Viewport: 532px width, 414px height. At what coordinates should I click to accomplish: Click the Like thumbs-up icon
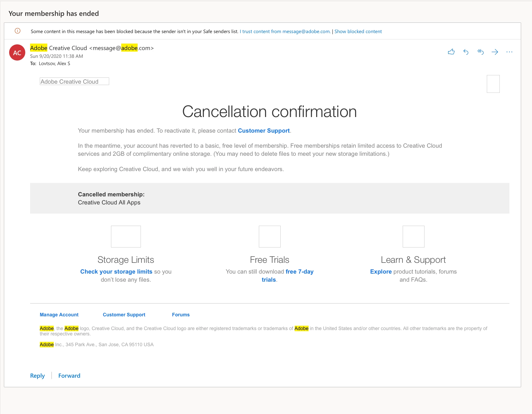click(451, 52)
